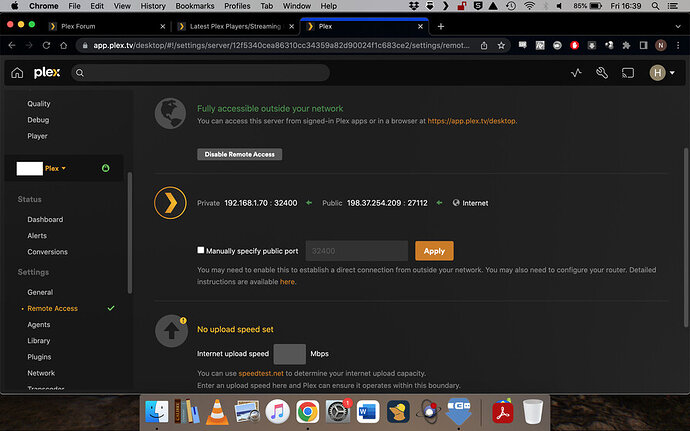Open VLC from the Dock
This screenshot has width=690, height=431.
pyautogui.click(x=217, y=412)
